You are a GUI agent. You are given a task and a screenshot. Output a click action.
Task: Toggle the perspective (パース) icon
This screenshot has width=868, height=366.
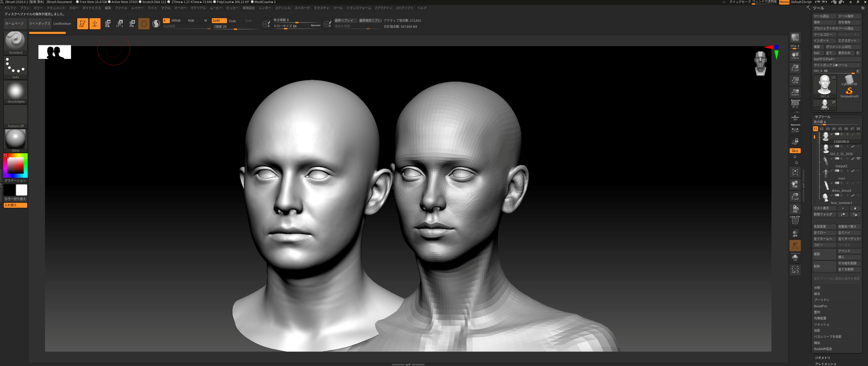point(795,104)
